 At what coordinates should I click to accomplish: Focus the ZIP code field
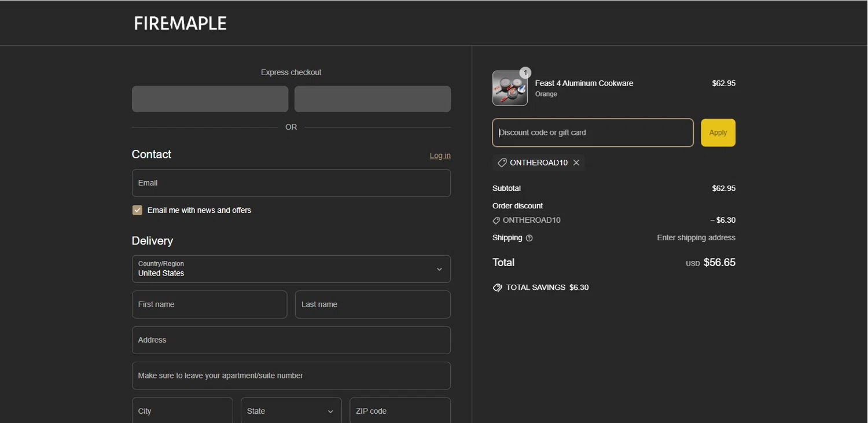pos(400,411)
